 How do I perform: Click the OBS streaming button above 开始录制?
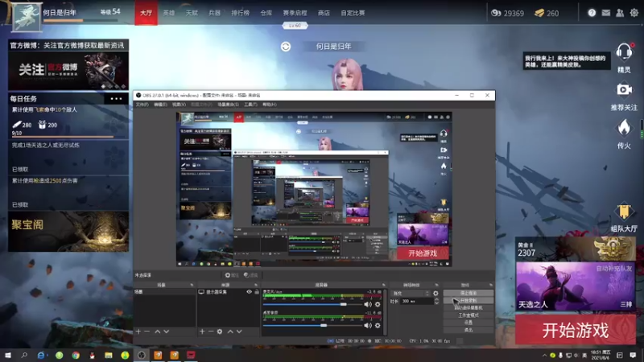[469, 293]
